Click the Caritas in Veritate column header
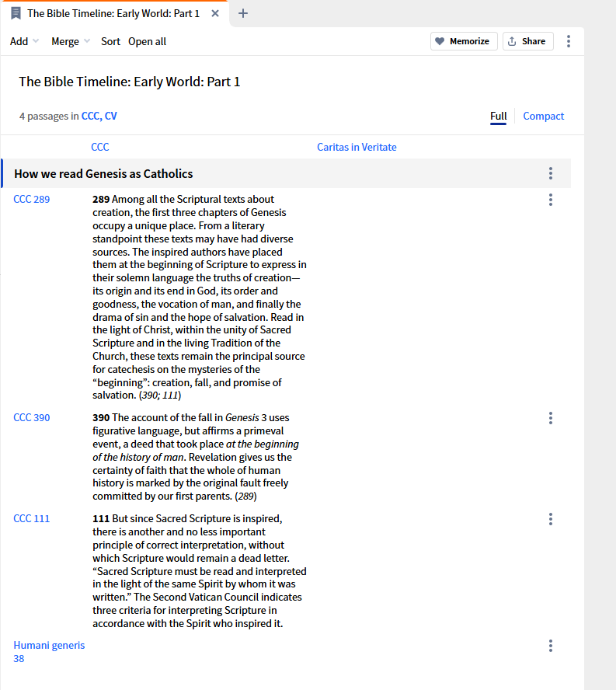The height and width of the screenshot is (690, 616). [x=357, y=147]
